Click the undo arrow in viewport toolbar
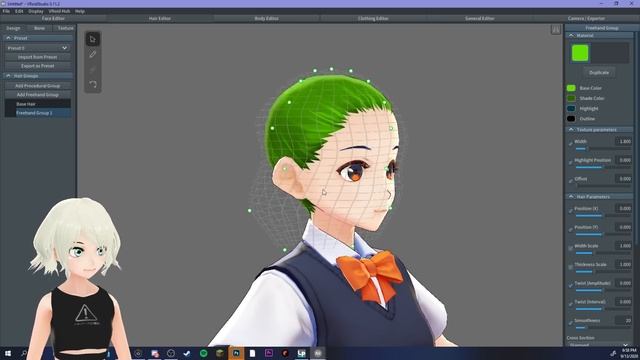Image resolution: width=640 pixels, height=360 pixels. pyautogui.click(x=93, y=84)
